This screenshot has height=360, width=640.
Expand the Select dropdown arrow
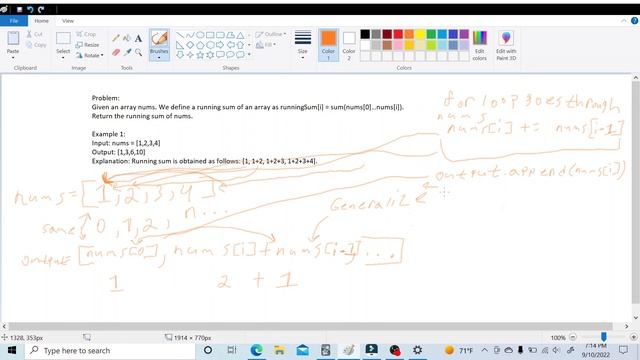(63, 58)
